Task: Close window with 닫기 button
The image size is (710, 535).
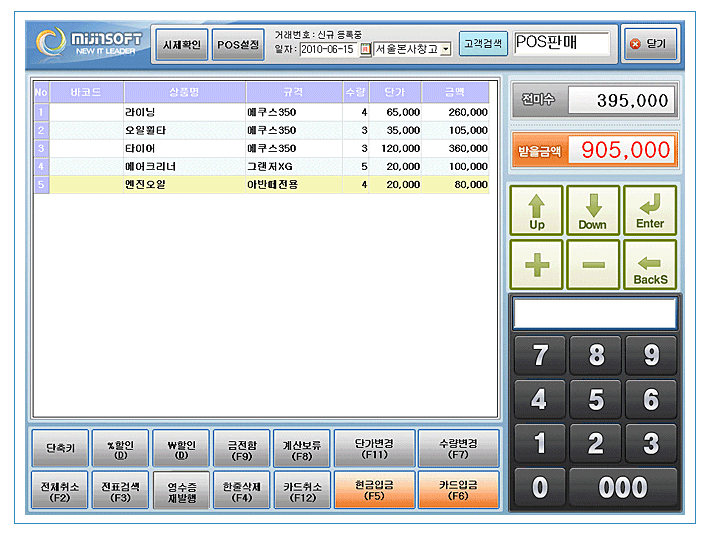Action: point(651,43)
